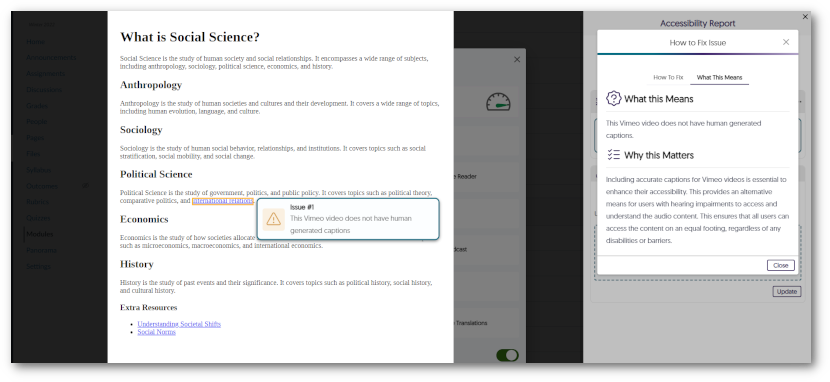This screenshot has height=382, width=830.
Task: Open Settings in the course menu
Action: [39, 266]
